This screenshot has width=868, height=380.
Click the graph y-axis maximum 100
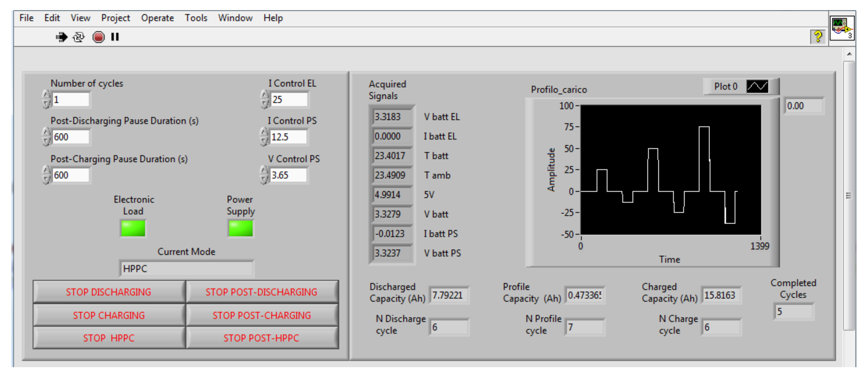(x=566, y=106)
